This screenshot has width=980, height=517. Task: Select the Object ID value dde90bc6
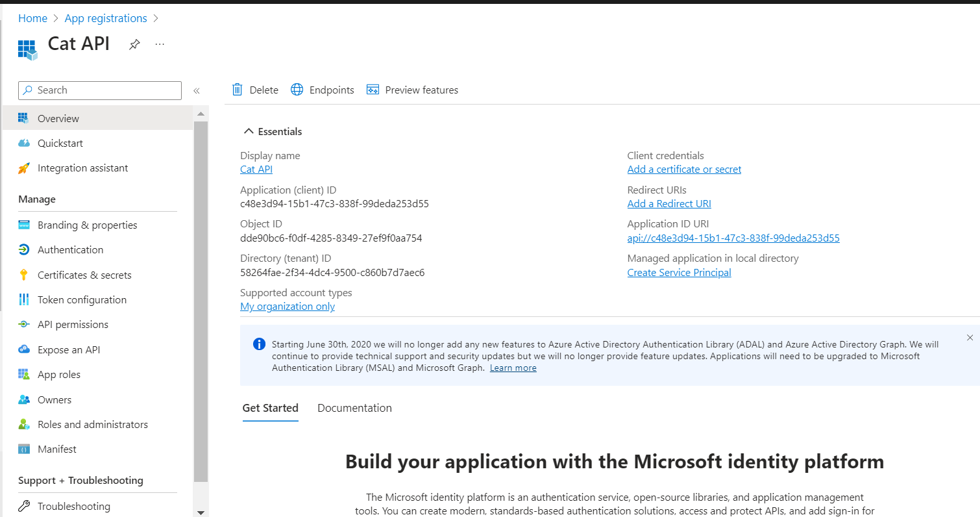pos(331,238)
